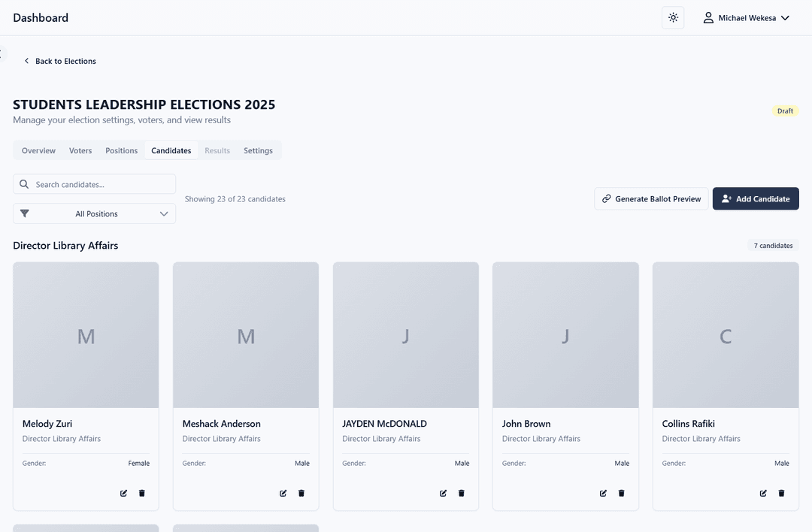The height and width of the screenshot is (532, 812).
Task: Click Generate Ballot Preview button
Action: pyautogui.click(x=651, y=198)
